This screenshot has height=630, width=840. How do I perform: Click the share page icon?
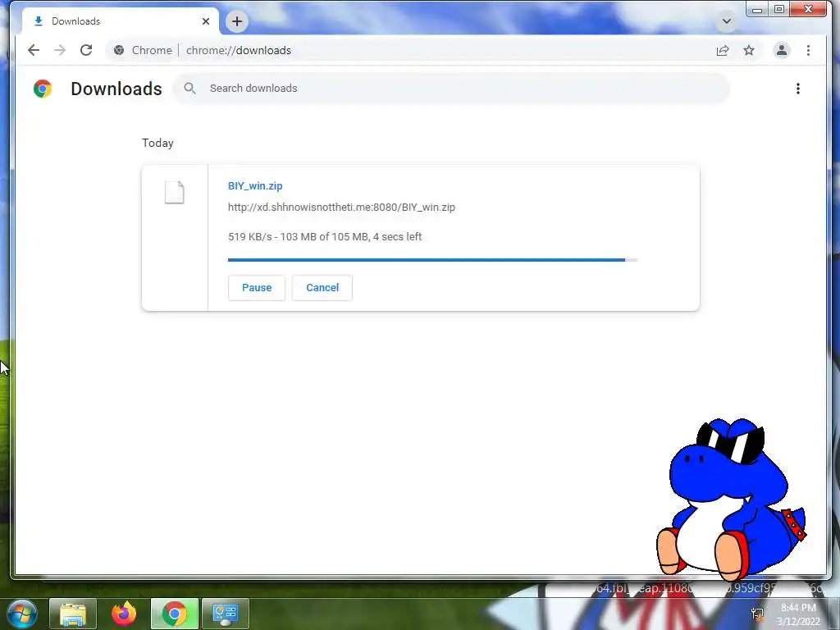(723, 50)
